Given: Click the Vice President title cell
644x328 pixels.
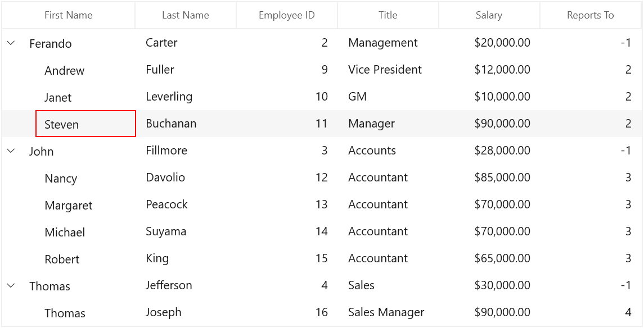Looking at the screenshot, I should click(388, 69).
